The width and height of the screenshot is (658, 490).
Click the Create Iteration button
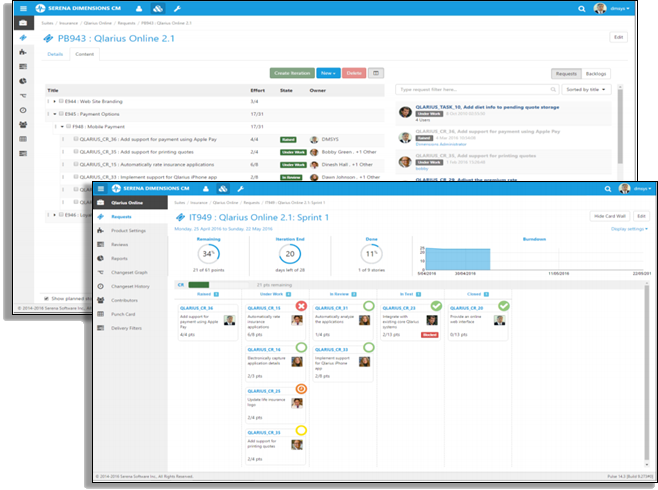pyautogui.click(x=291, y=73)
